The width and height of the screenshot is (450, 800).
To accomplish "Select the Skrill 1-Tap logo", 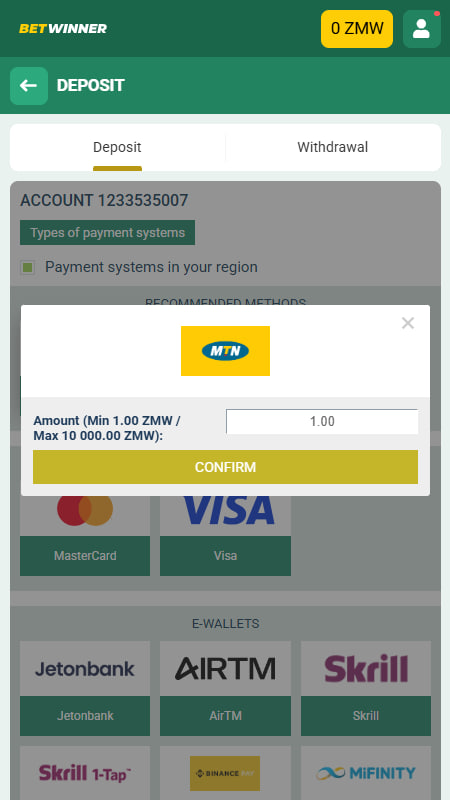I will [x=85, y=773].
